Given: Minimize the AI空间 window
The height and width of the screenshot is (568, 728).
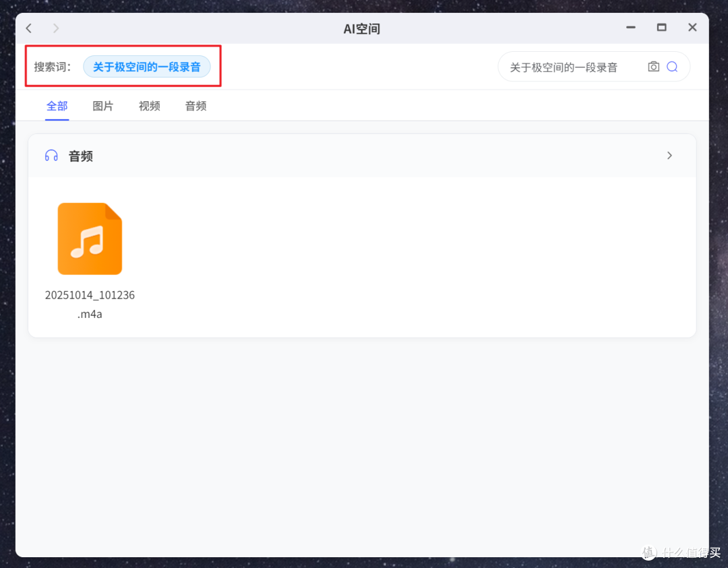Looking at the screenshot, I should click(630, 28).
